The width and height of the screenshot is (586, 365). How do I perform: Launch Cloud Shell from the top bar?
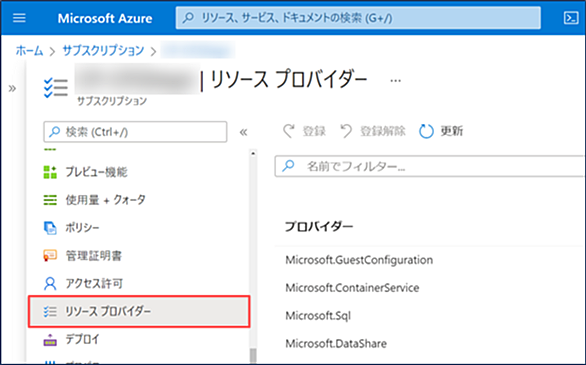click(x=571, y=18)
